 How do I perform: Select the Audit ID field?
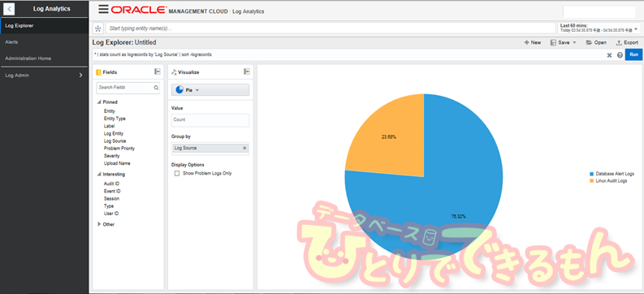[x=112, y=184]
